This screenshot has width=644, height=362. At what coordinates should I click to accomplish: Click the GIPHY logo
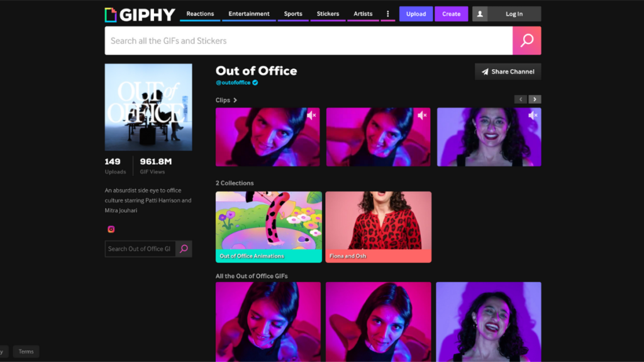(x=140, y=15)
